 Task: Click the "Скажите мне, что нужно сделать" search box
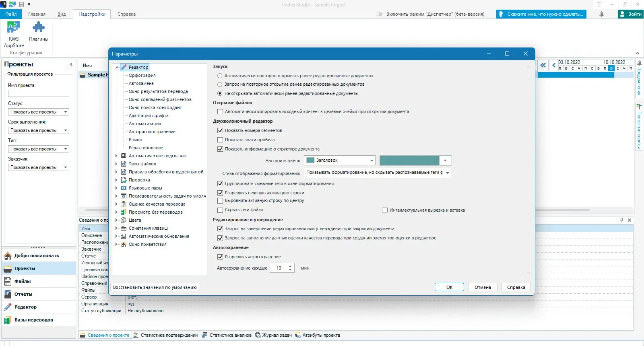(541, 14)
